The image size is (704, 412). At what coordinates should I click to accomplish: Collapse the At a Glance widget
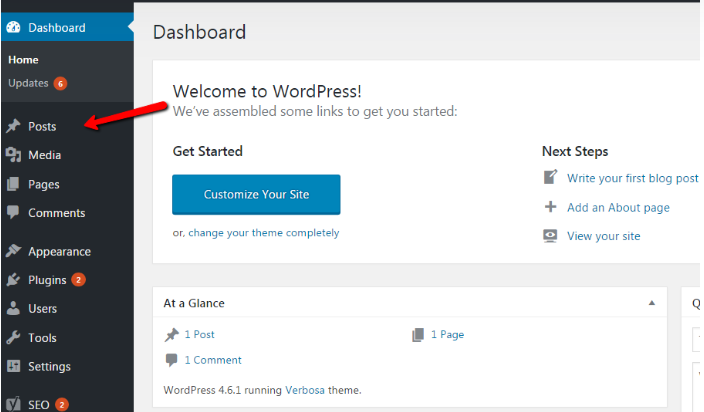[652, 303]
